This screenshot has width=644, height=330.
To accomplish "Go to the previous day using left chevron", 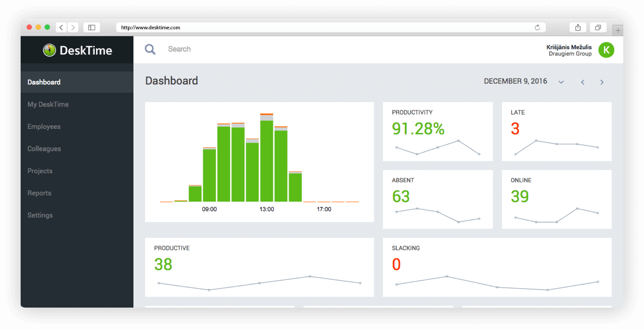I will click(x=582, y=82).
